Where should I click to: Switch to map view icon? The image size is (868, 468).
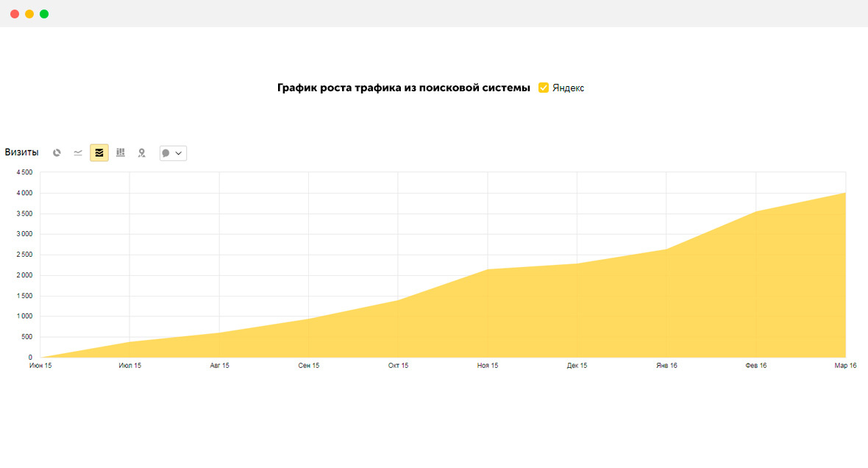coord(142,153)
